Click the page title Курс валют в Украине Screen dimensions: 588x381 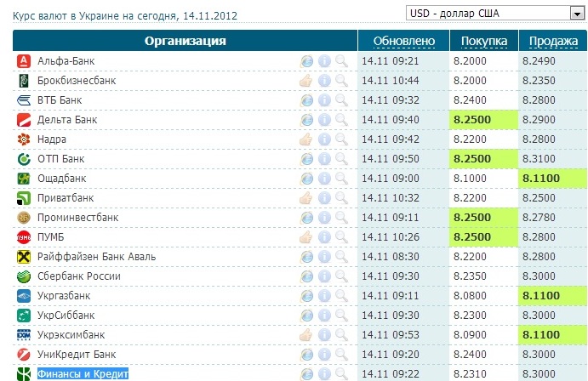click(x=125, y=16)
